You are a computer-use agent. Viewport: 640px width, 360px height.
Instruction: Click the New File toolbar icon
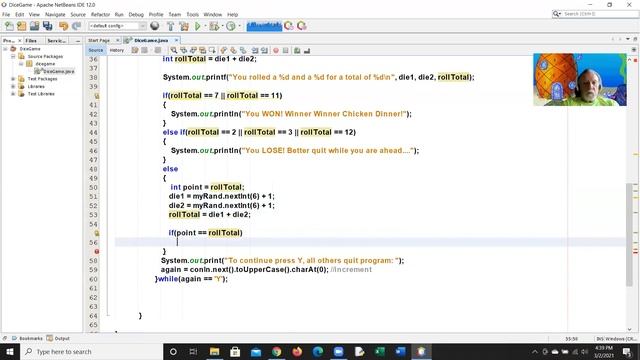[x=9, y=26]
